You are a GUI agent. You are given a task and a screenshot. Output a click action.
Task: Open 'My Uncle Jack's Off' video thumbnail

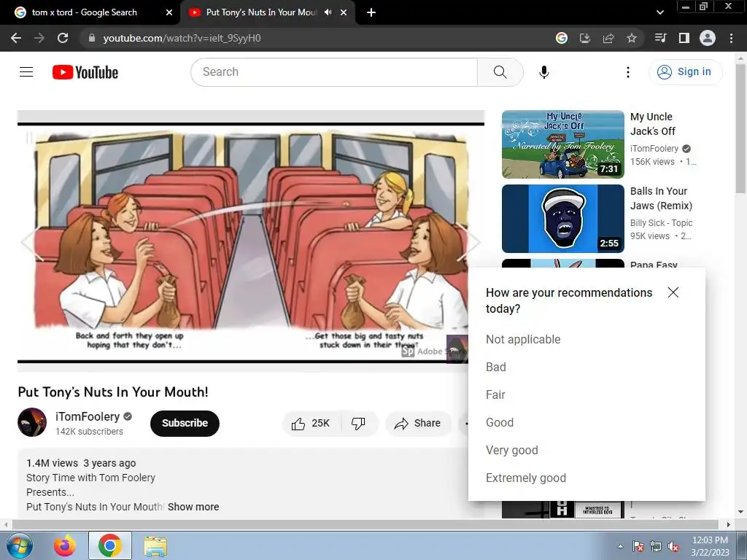click(562, 144)
